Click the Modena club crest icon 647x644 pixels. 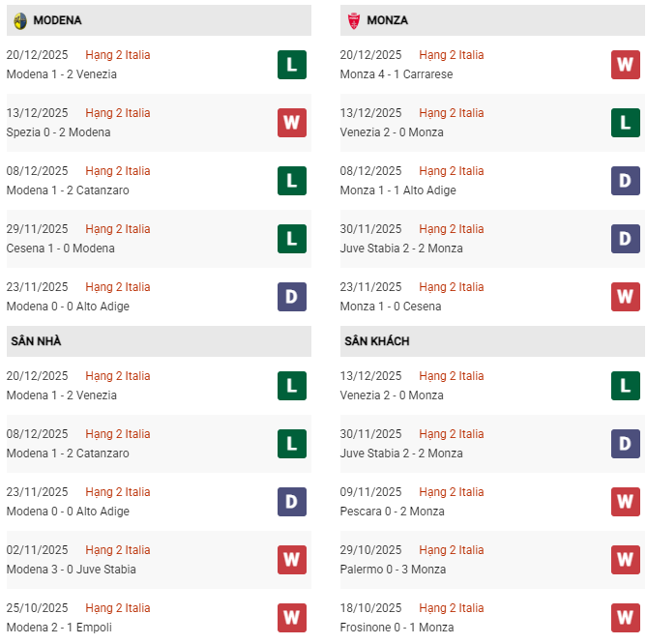coord(19,20)
